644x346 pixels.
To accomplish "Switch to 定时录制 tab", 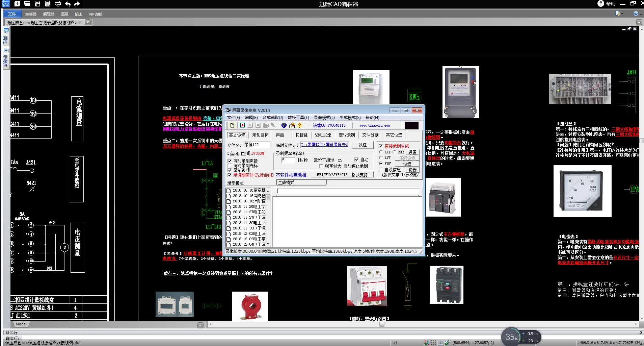I will (x=347, y=135).
